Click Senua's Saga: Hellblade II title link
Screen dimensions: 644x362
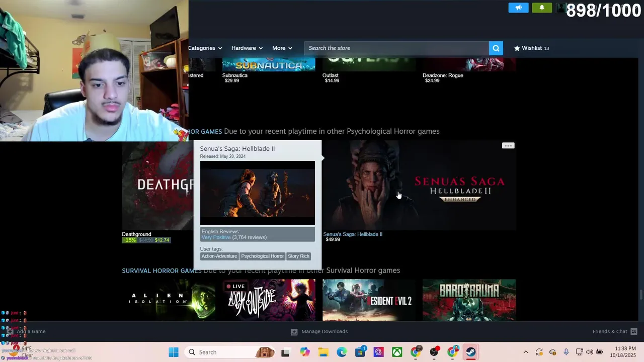coord(353,234)
